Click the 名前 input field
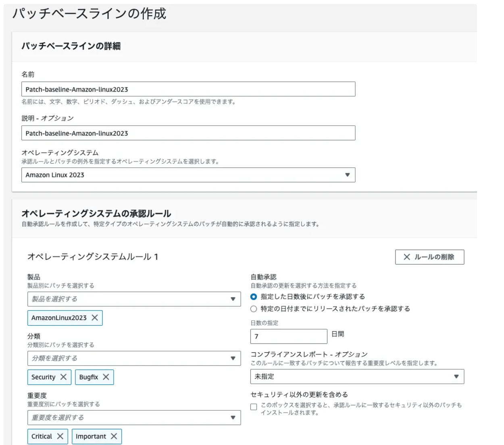504x445 pixels. pos(188,89)
